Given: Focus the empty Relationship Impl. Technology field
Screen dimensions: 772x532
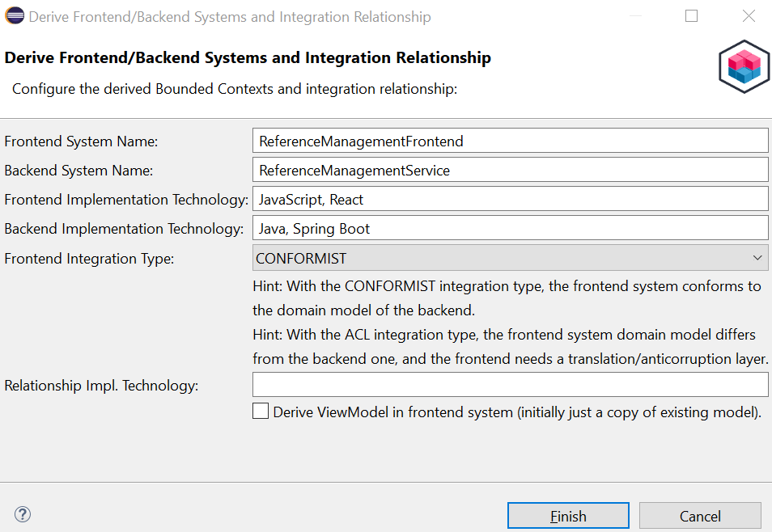Looking at the screenshot, I should 510,385.
